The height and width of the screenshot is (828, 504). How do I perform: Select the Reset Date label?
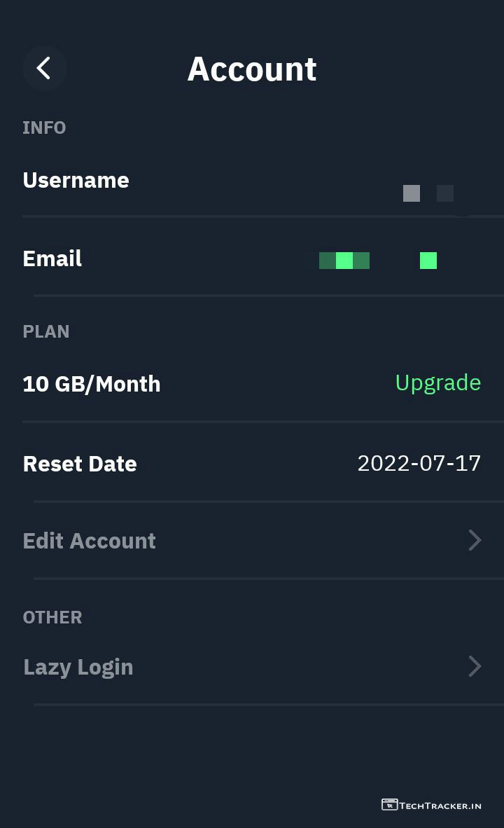coord(80,464)
